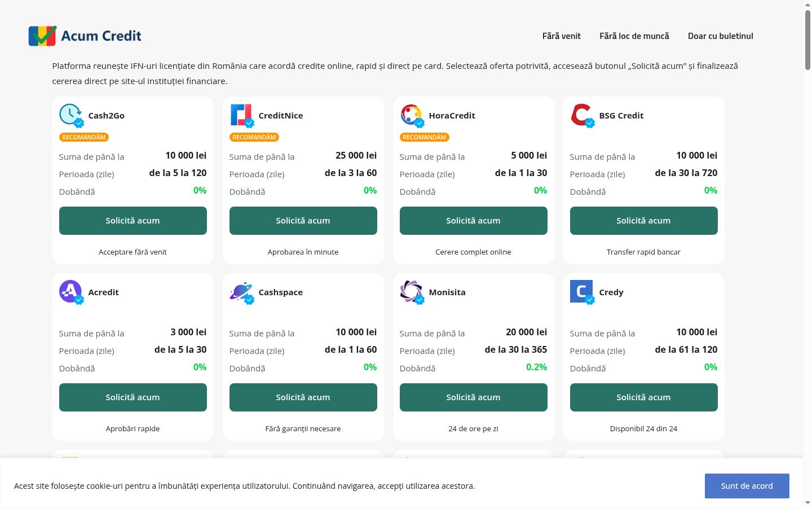The height and width of the screenshot is (508, 812).
Task: Click the CreditNice logo icon
Action: tap(241, 115)
